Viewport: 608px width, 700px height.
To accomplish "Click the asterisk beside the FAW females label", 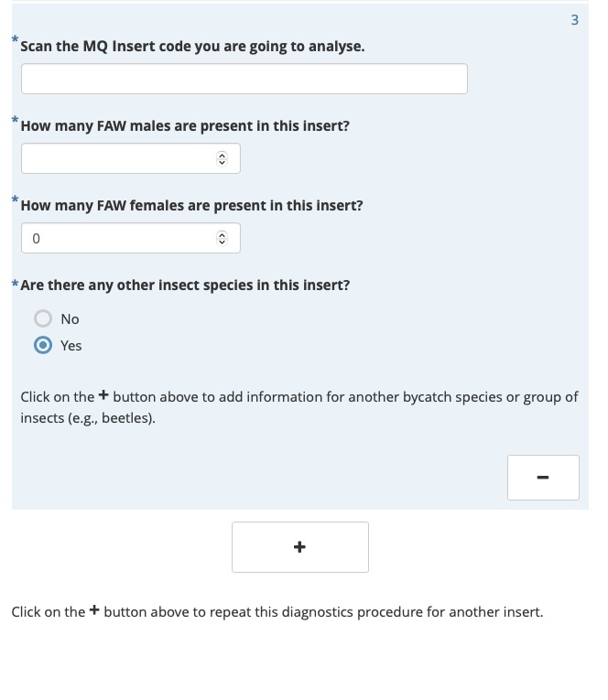I will point(15,199).
